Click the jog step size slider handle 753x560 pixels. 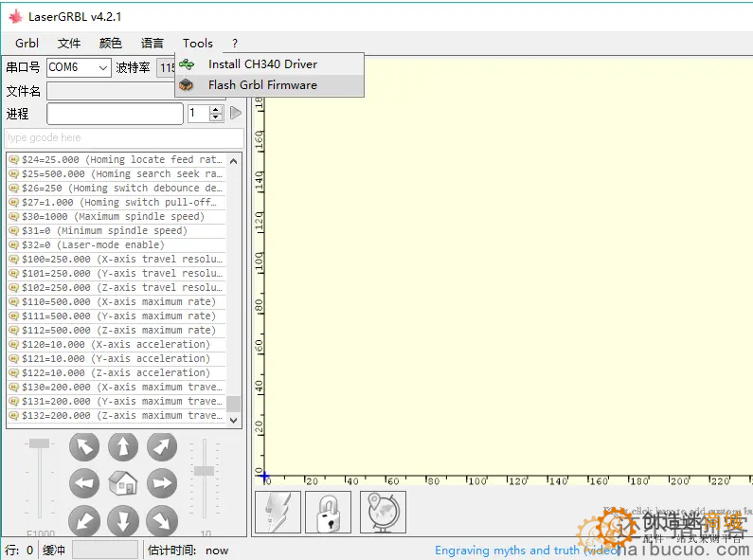tap(204, 471)
